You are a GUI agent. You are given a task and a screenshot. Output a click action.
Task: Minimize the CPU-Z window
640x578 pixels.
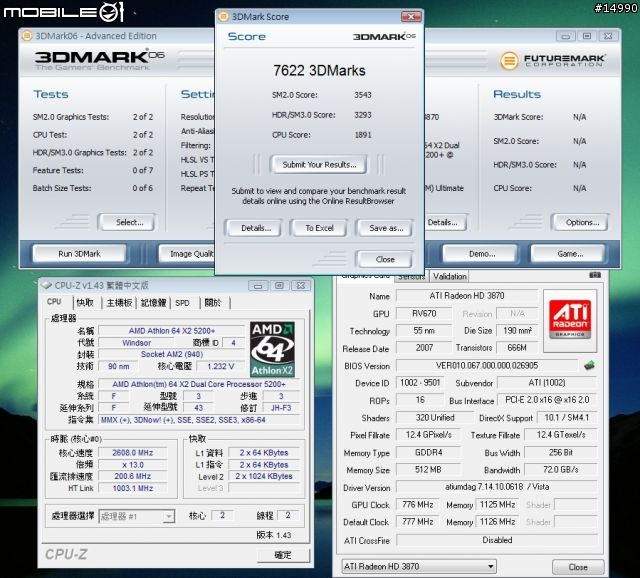coord(258,285)
